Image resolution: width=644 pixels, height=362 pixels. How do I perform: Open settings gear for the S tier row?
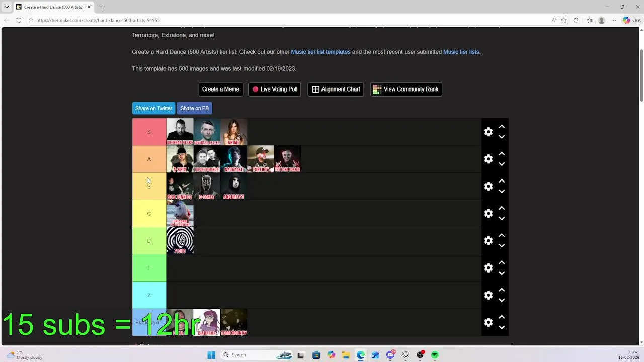pyautogui.click(x=488, y=132)
